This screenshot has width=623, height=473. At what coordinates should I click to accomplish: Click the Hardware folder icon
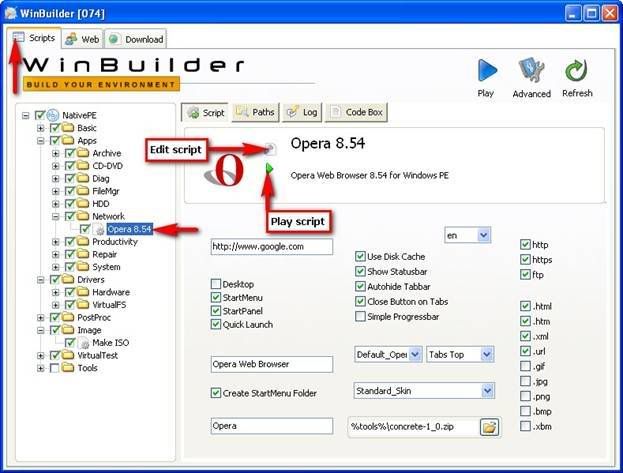(83, 292)
